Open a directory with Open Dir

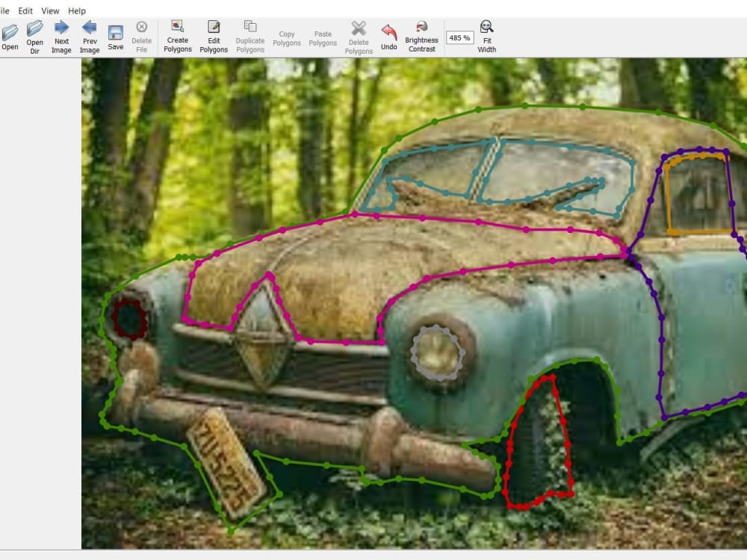[35, 37]
